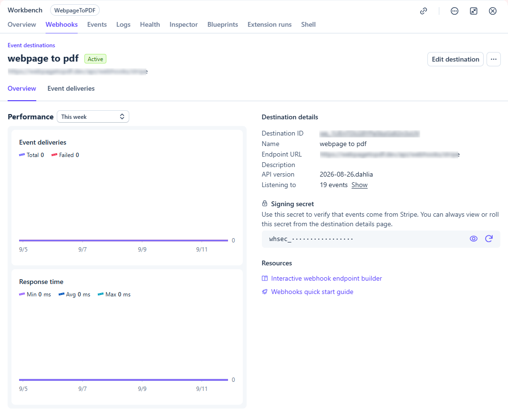Click the Total legend swatch
508x420 pixels.
pyautogui.click(x=22, y=155)
